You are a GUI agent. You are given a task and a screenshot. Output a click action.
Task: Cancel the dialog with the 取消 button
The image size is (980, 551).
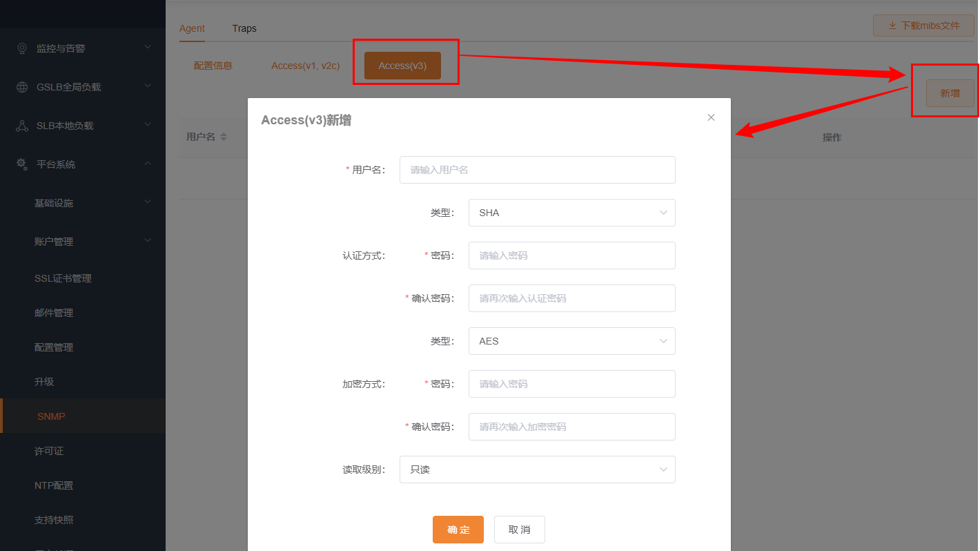pos(519,530)
